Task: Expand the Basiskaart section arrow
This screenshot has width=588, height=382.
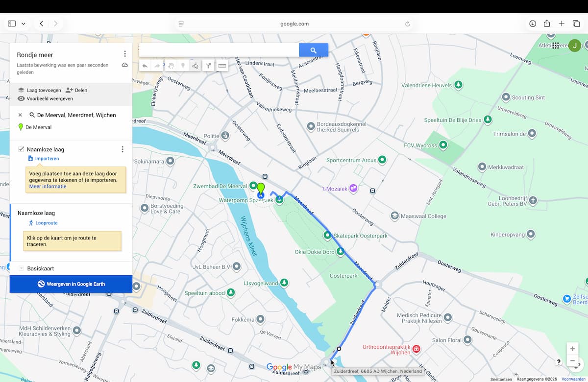Action: click(22, 268)
